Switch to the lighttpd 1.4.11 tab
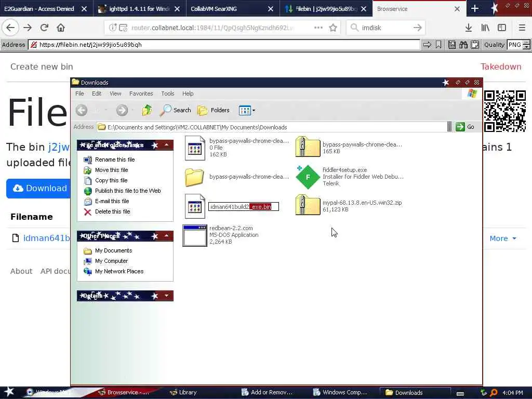532x399 pixels. 139,9
